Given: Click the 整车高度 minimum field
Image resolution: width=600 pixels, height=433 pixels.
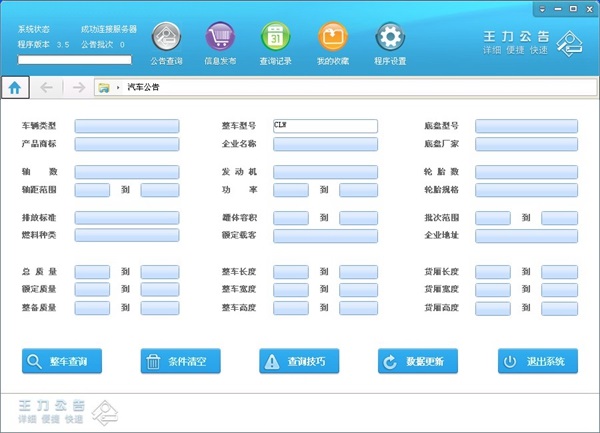Looking at the screenshot, I should [291, 308].
